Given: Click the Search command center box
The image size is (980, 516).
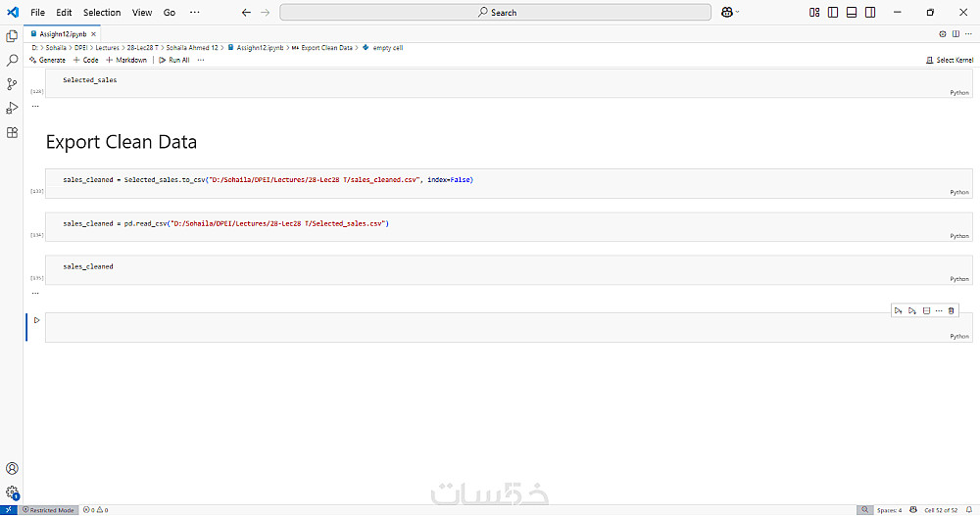Looking at the screenshot, I should (495, 12).
